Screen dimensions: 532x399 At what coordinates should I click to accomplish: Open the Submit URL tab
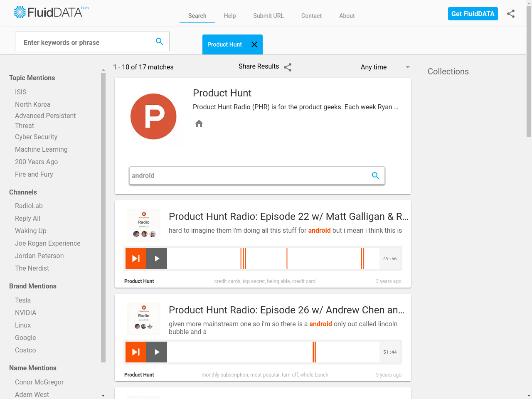pos(268,16)
